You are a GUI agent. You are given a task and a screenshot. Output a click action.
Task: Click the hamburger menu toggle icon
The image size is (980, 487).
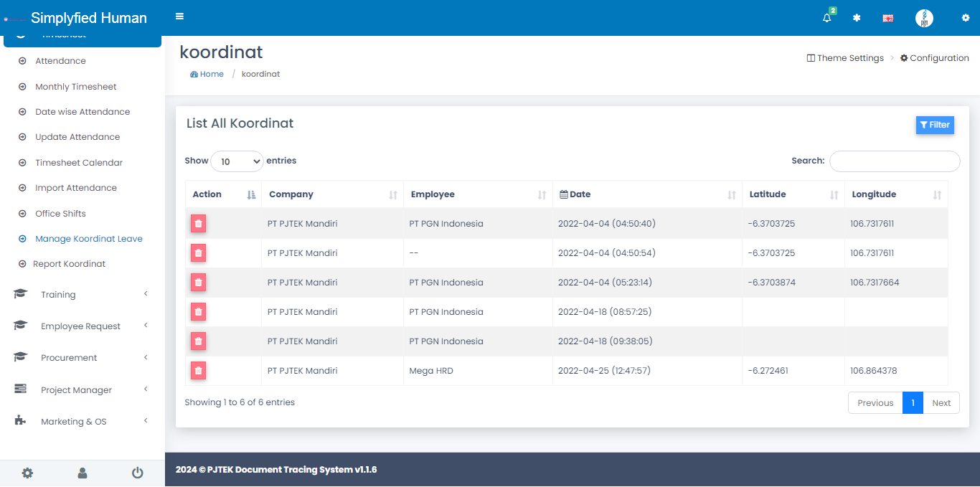(179, 16)
